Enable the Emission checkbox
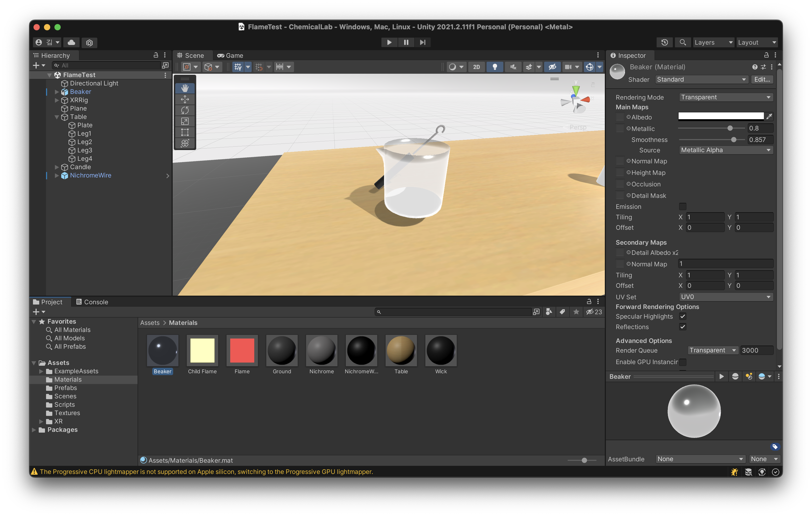This screenshot has height=516, width=812. [683, 206]
